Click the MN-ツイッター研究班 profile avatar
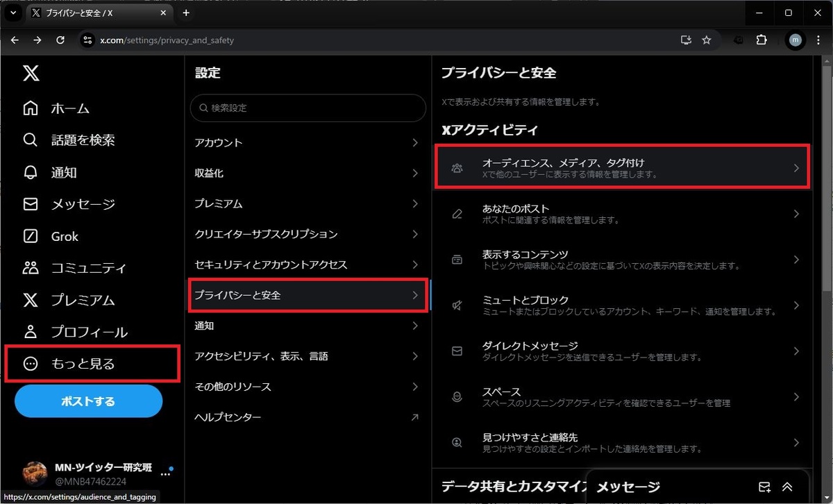Screen dimensions: 833x504 (35, 473)
